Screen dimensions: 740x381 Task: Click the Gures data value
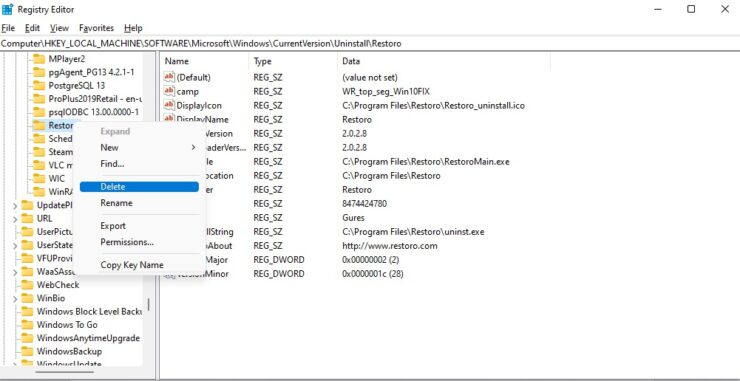pyautogui.click(x=353, y=218)
